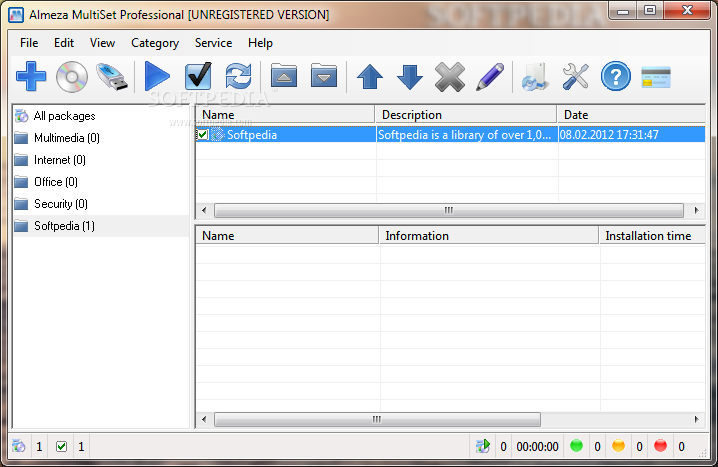
Task: Click the orange status indicator circle
Action: click(x=618, y=445)
